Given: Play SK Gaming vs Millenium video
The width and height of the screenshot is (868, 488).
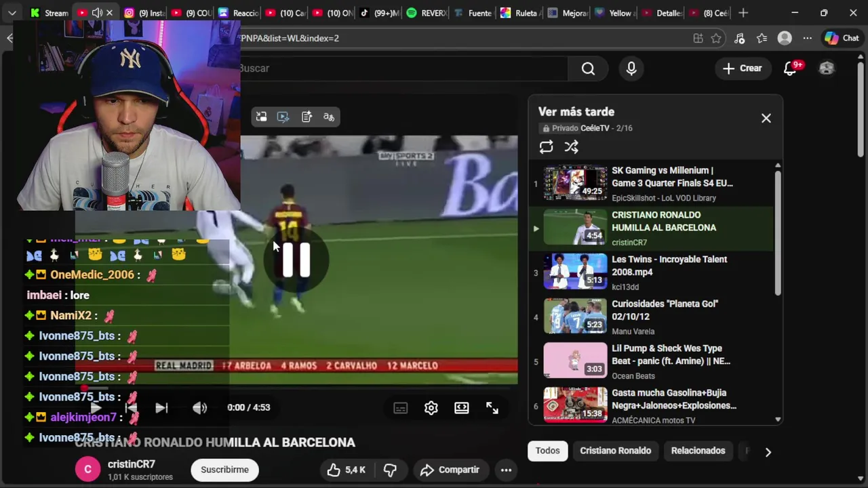Looking at the screenshot, I should point(652,184).
